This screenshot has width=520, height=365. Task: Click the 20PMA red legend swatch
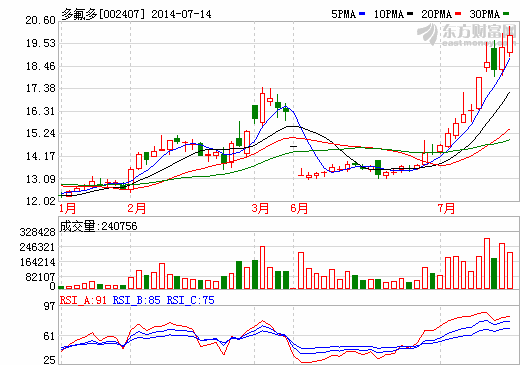(x=458, y=14)
